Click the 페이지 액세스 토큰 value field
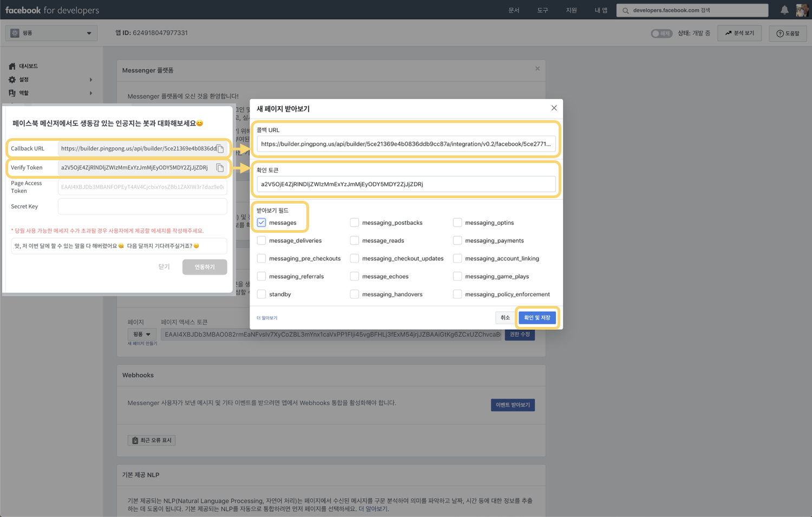The width and height of the screenshot is (812, 517). (x=331, y=334)
